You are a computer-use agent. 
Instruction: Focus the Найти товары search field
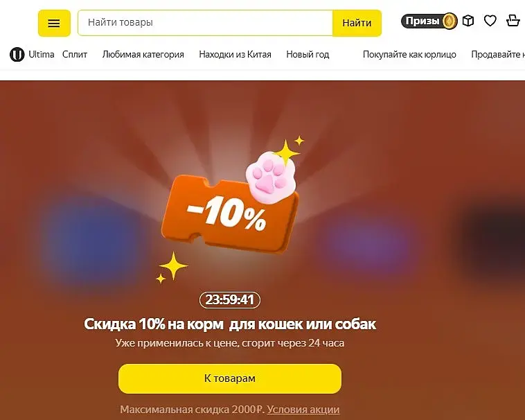tap(205, 23)
